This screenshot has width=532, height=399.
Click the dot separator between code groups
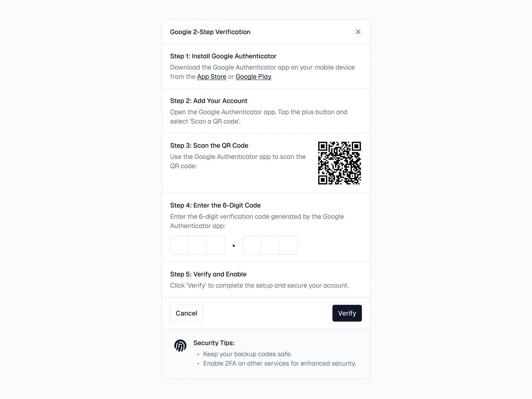(234, 246)
